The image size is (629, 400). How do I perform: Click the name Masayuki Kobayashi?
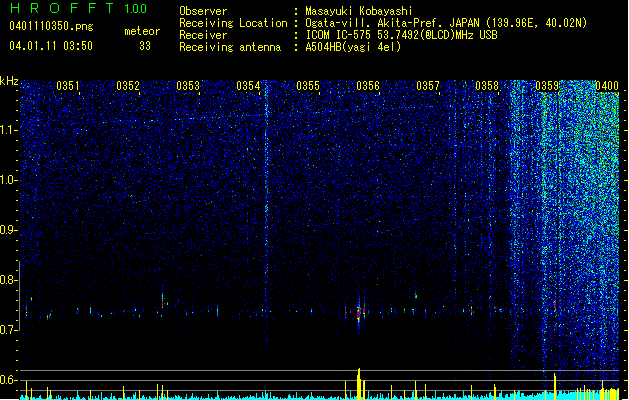(359, 11)
